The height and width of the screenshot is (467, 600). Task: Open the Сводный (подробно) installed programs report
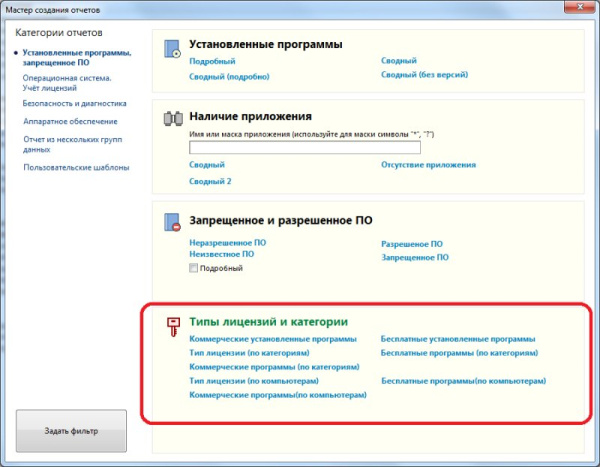pyautogui.click(x=229, y=76)
